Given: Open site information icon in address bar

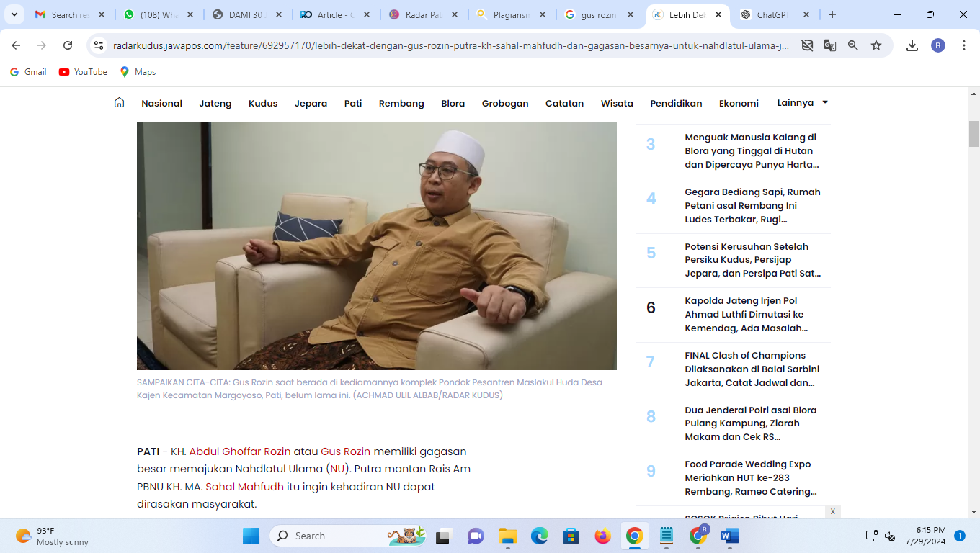Looking at the screenshot, I should pos(99,45).
